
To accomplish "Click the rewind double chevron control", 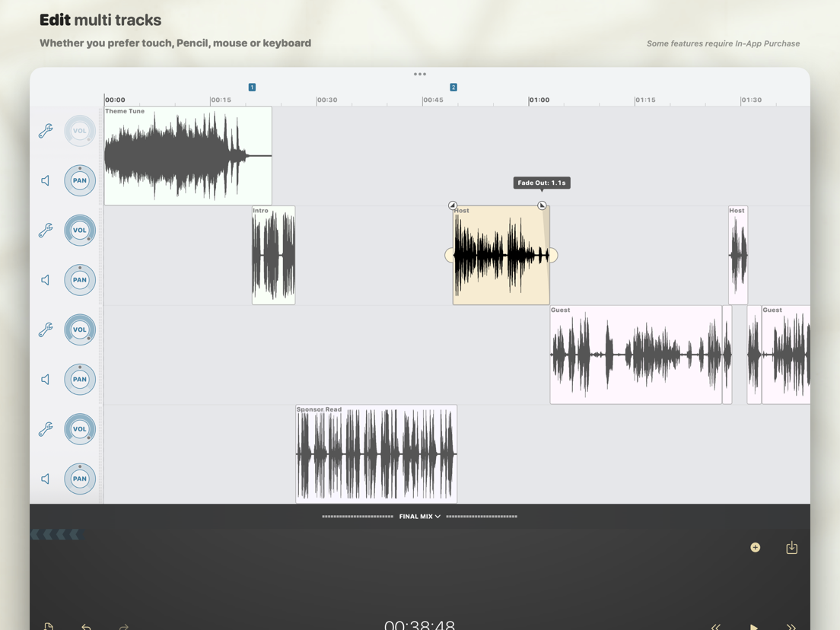I will tap(716, 625).
